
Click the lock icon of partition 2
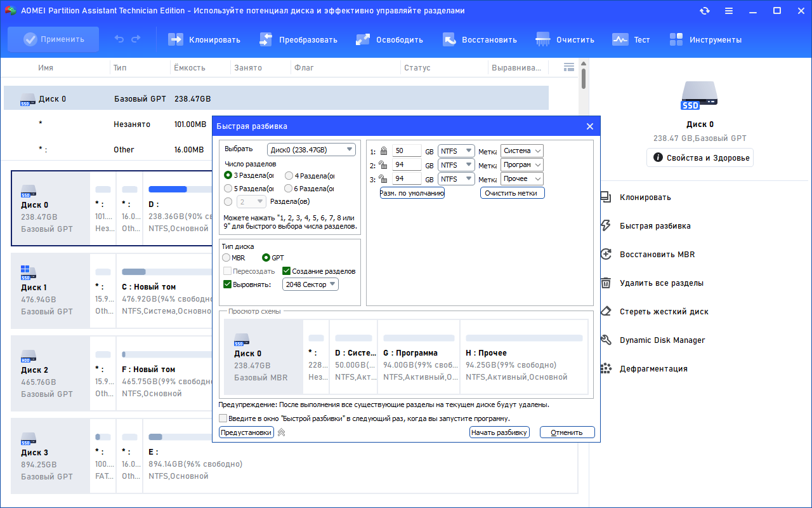(383, 165)
